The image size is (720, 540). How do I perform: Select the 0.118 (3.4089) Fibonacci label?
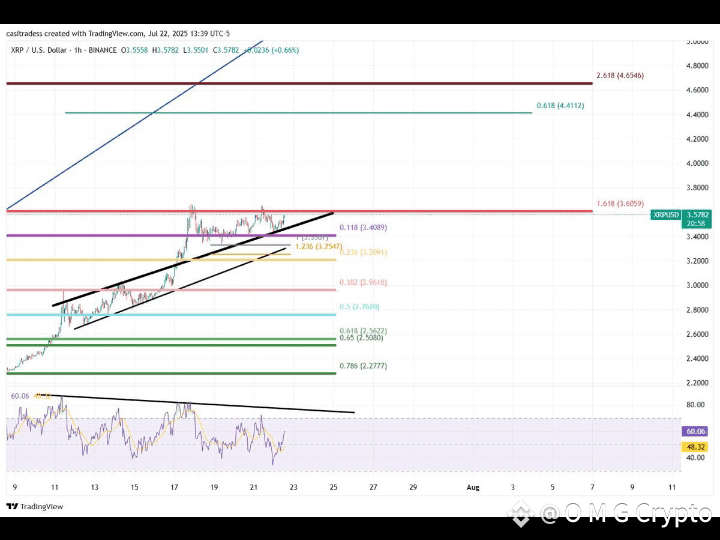[x=363, y=227]
